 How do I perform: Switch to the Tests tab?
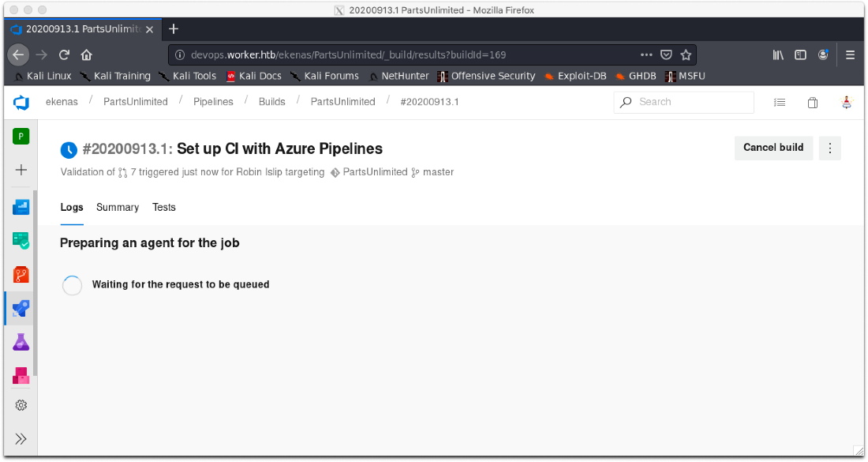pyautogui.click(x=164, y=207)
